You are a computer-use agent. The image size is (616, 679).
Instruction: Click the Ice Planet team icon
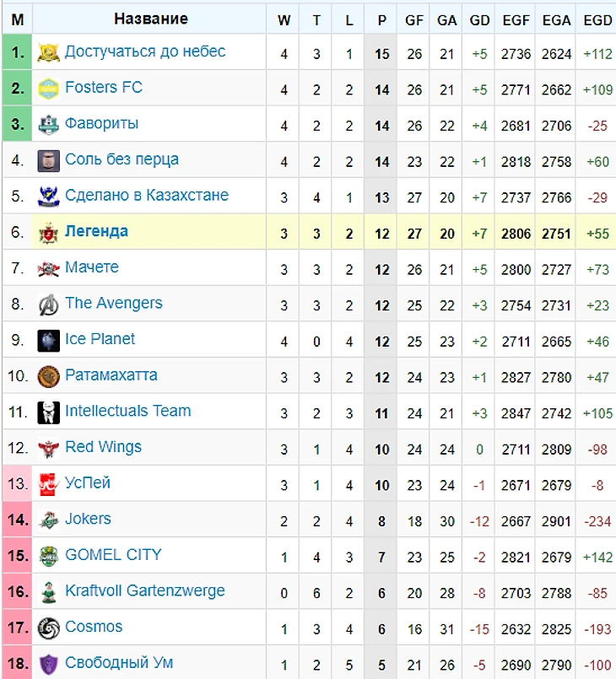pos(48,341)
